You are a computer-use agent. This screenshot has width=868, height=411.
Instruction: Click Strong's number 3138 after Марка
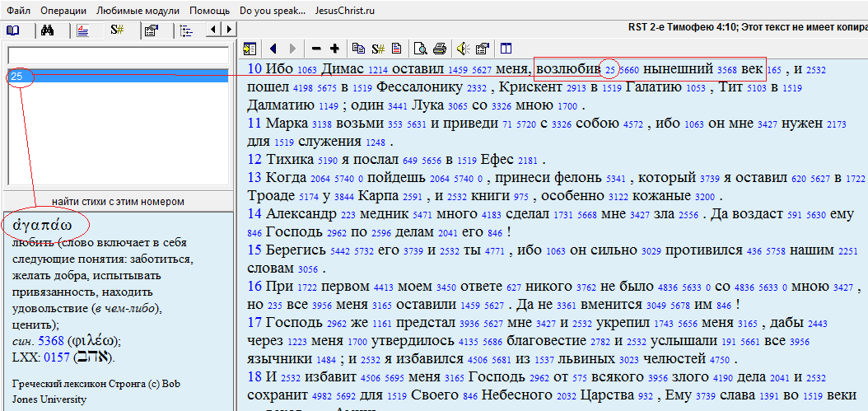coord(322,125)
